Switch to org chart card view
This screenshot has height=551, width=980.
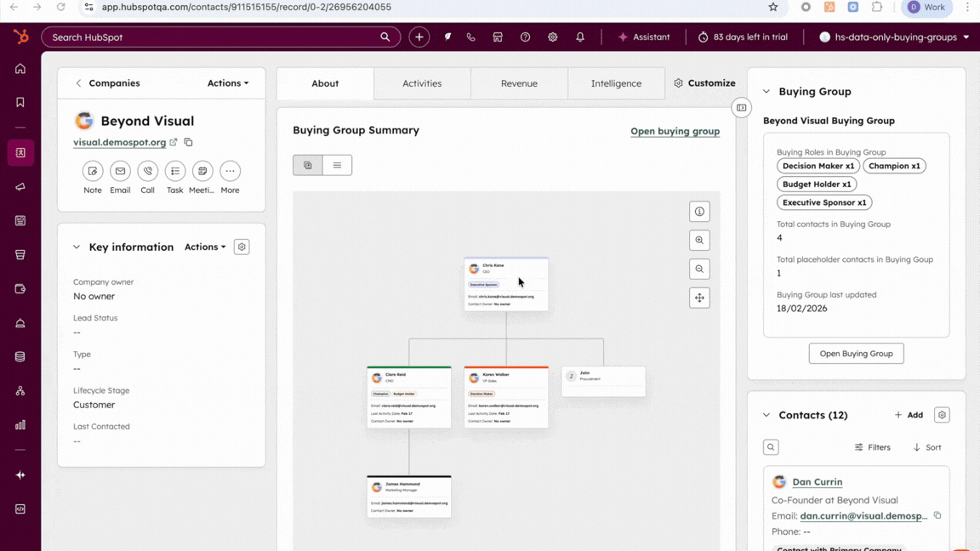pos(308,165)
